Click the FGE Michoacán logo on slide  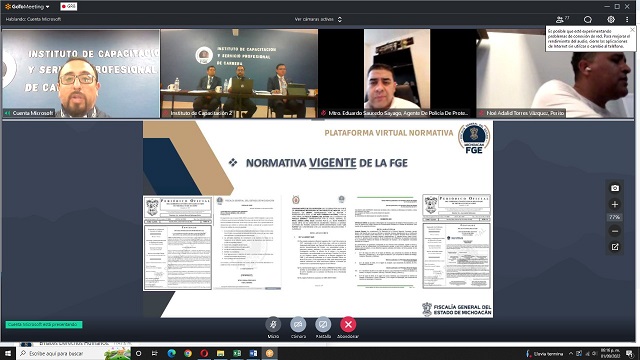click(x=473, y=139)
